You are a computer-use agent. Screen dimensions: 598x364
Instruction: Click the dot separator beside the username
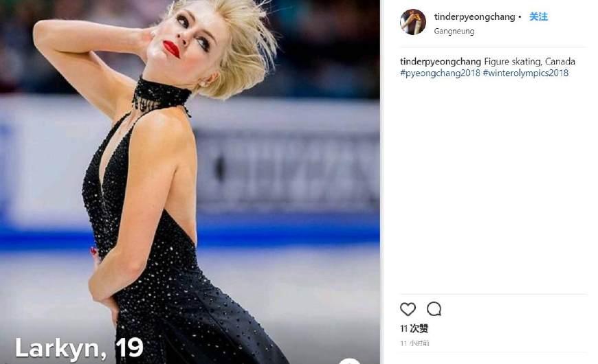[x=520, y=17]
